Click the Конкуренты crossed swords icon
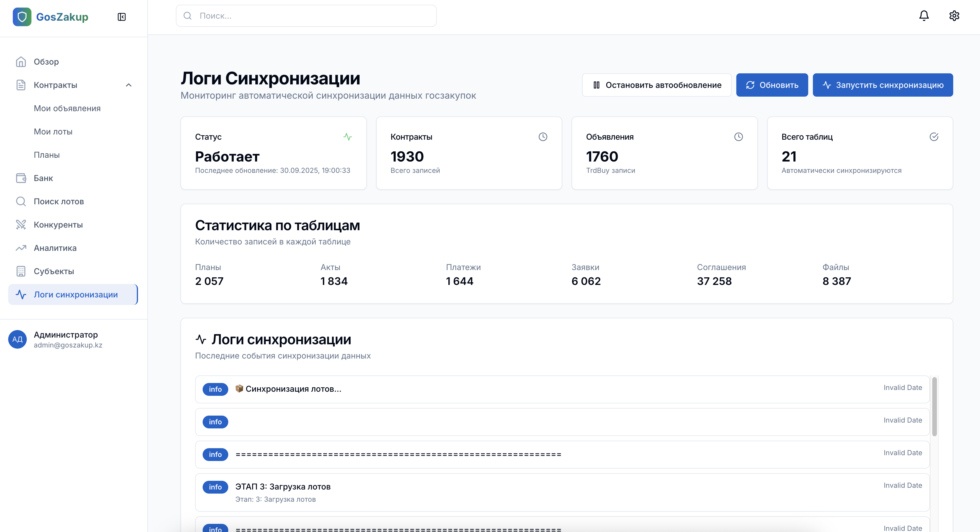 (21, 225)
